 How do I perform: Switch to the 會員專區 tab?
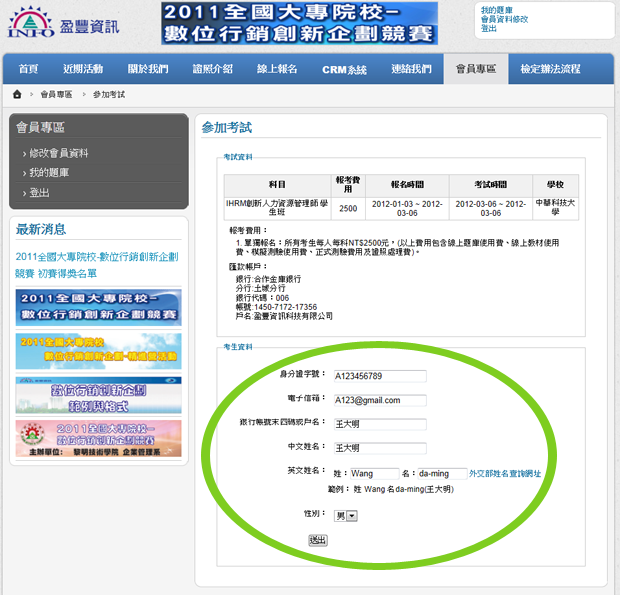coord(475,69)
